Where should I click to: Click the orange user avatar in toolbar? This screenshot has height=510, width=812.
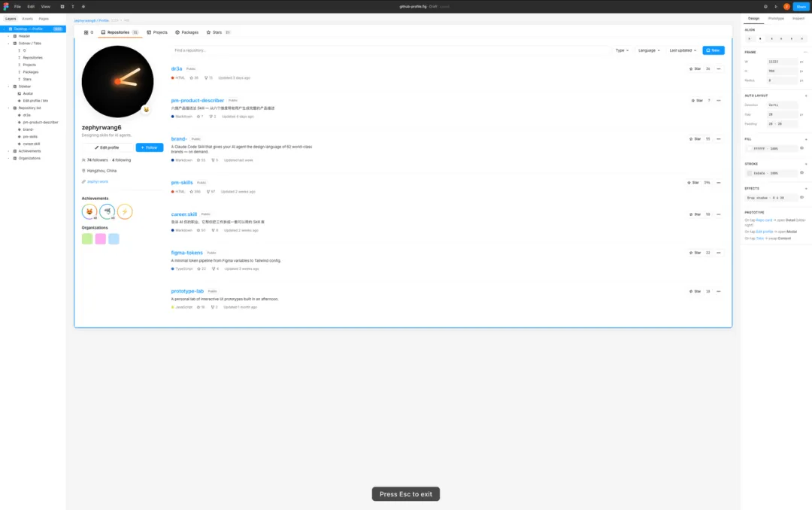click(x=786, y=6)
